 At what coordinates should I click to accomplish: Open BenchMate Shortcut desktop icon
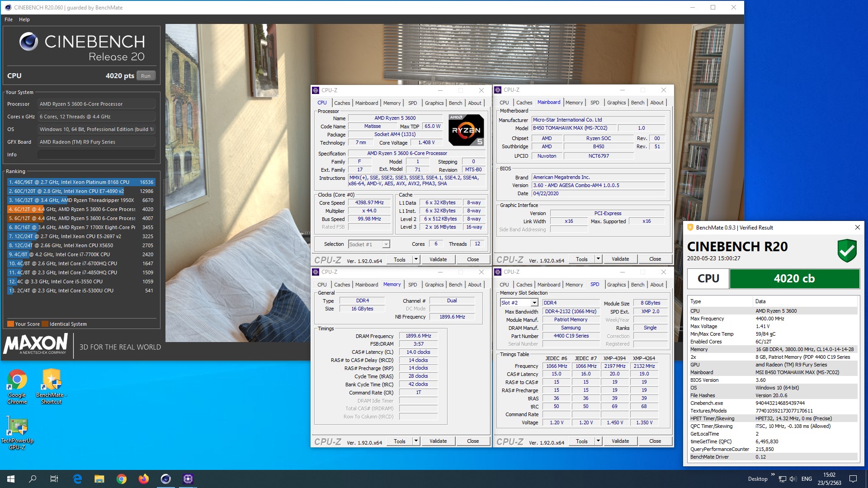click(51, 386)
